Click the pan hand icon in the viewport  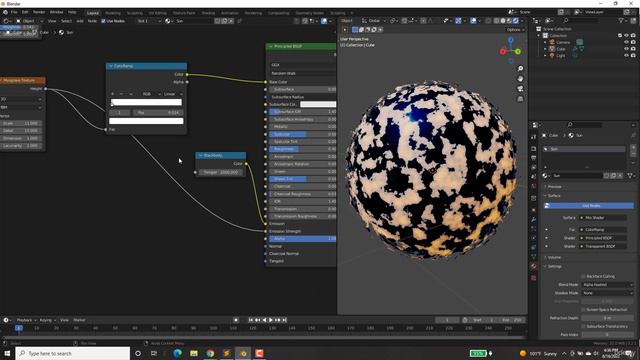(520, 78)
